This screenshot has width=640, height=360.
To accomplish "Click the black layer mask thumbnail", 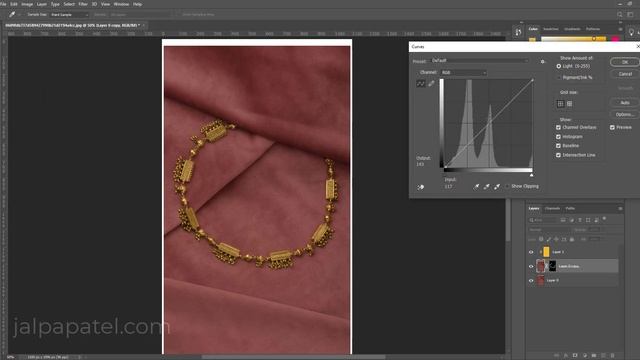I will pyautogui.click(x=552, y=266).
